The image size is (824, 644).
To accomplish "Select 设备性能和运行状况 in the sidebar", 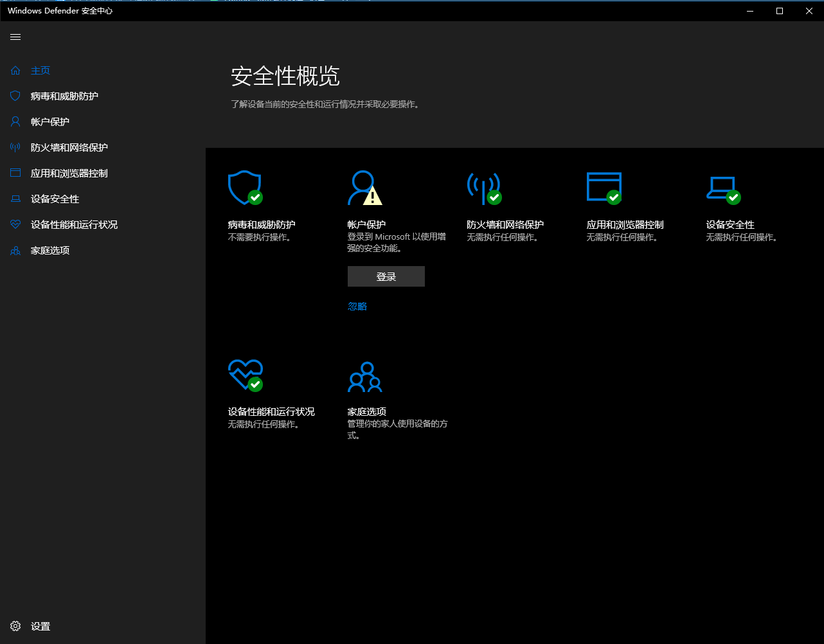I will (74, 224).
